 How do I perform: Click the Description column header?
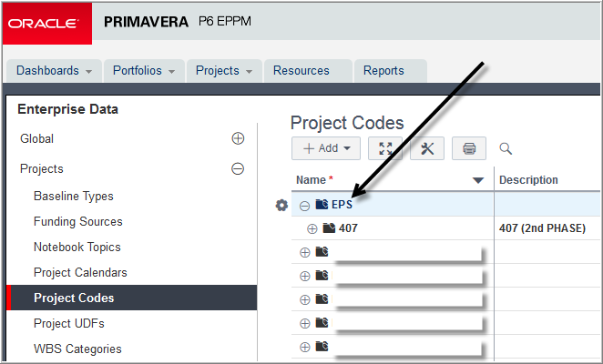[528, 180]
